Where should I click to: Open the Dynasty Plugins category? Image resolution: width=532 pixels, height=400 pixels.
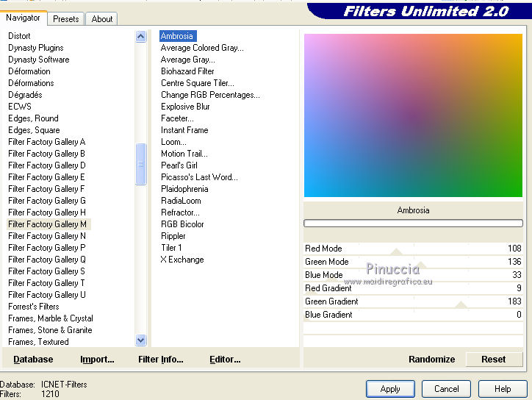tap(35, 48)
